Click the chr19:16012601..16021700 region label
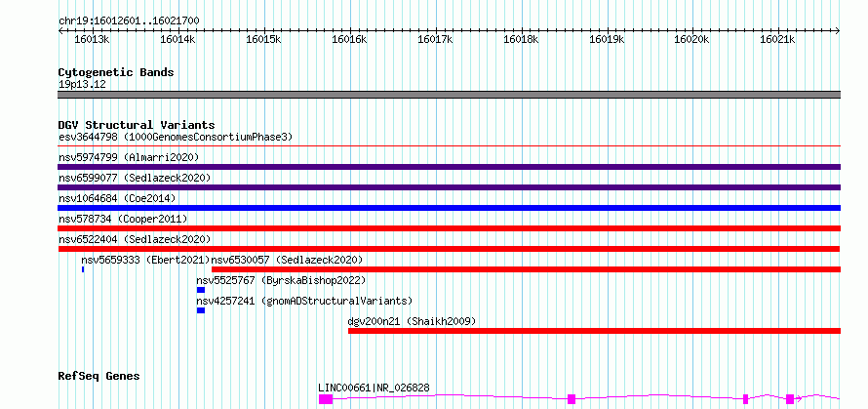This screenshot has height=409, width=868. pyautogui.click(x=129, y=20)
